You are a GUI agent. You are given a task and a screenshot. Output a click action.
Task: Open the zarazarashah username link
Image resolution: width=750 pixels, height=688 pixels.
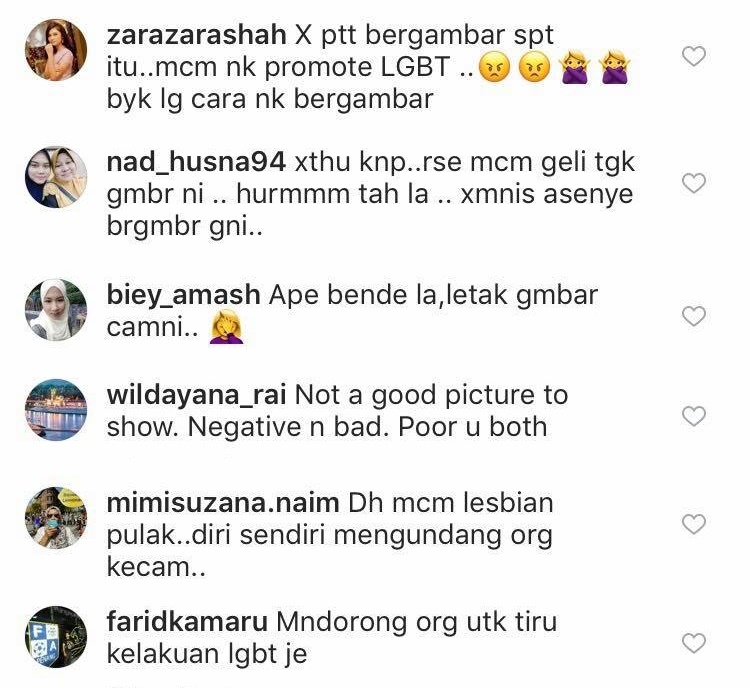197,35
